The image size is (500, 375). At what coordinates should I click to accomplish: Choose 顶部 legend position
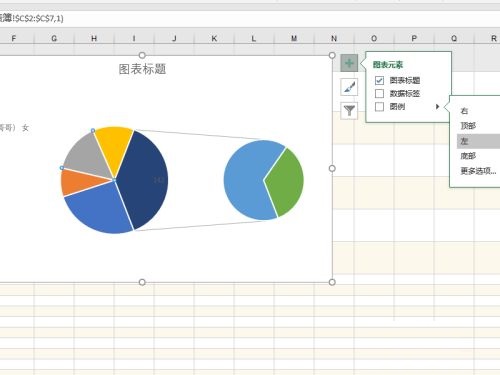pyautogui.click(x=468, y=126)
